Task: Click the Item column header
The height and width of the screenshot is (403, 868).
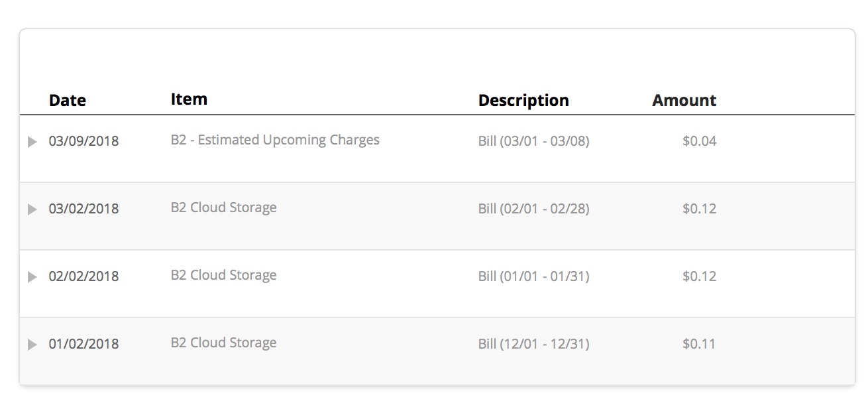Action: [189, 99]
